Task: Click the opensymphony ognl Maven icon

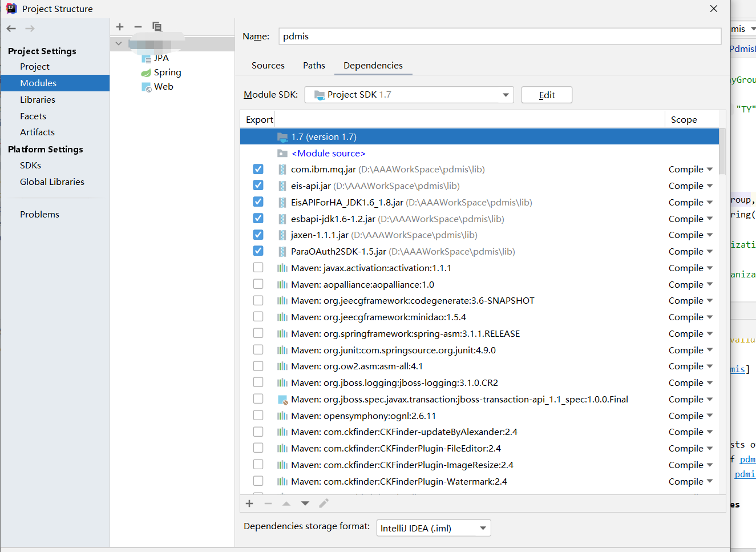Action: [x=282, y=416]
